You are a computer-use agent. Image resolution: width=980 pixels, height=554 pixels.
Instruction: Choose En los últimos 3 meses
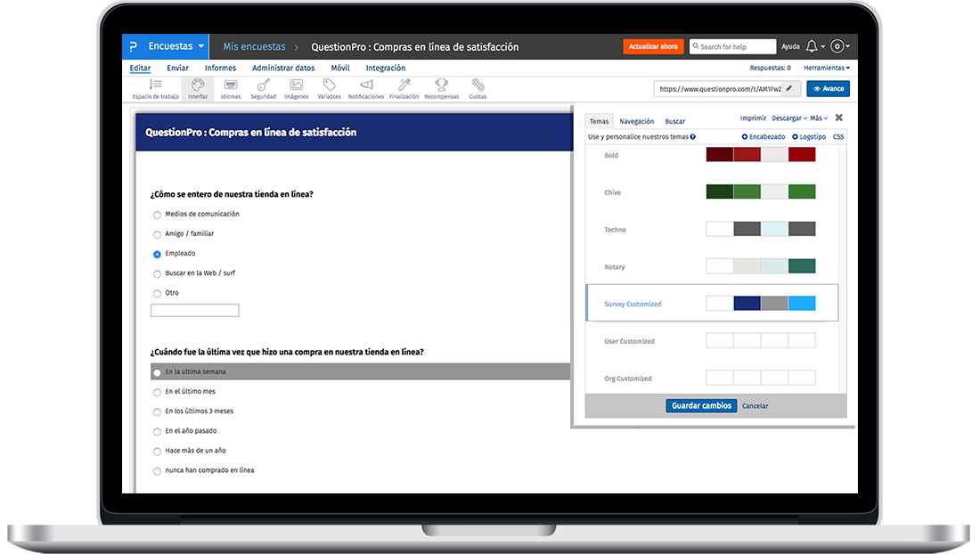coord(157,411)
